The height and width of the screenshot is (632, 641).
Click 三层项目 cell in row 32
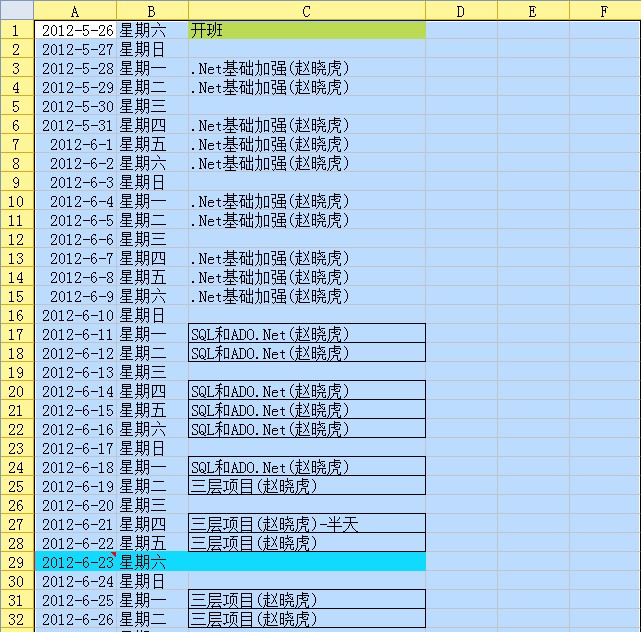coord(307,619)
